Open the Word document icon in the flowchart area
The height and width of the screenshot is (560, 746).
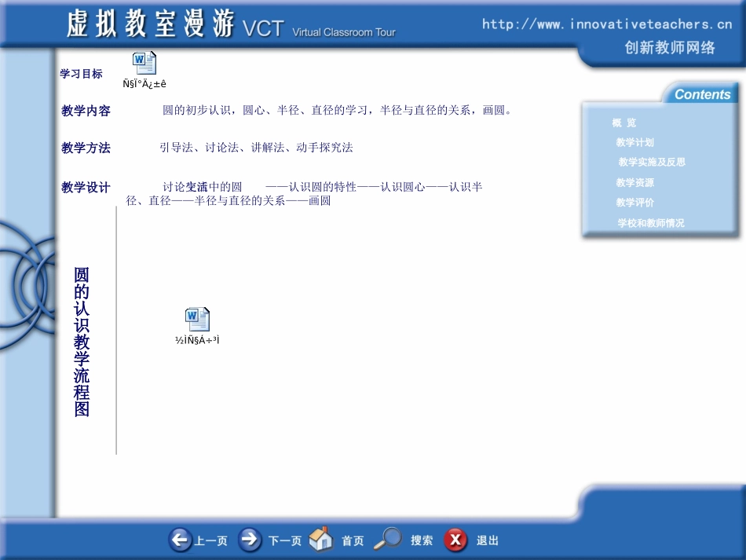197,319
